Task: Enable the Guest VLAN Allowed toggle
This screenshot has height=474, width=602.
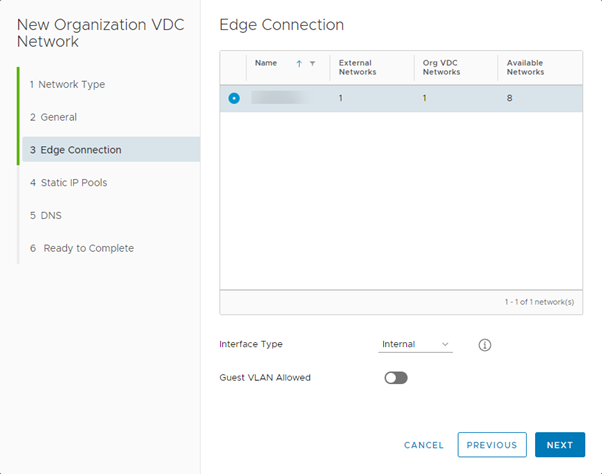Action: [396, 378]
